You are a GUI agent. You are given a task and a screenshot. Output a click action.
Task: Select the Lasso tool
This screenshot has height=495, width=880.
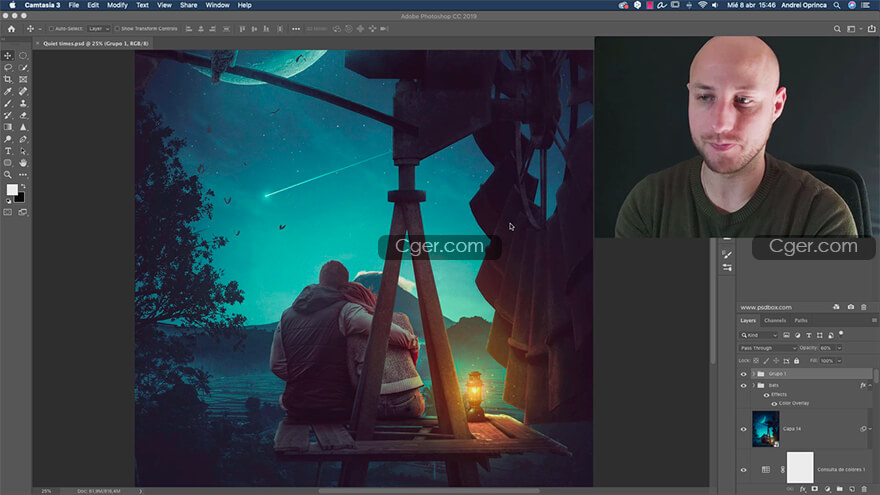[x=8, y=67]
